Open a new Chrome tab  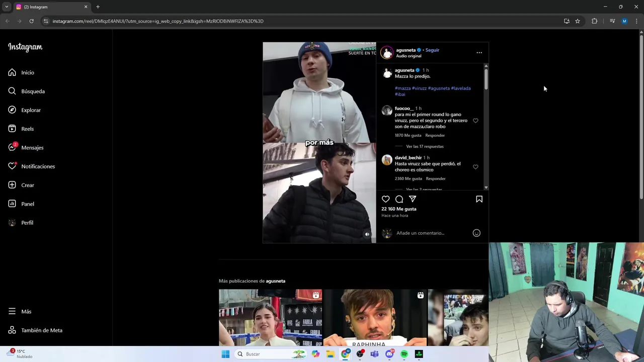click(x=98, y=7)
